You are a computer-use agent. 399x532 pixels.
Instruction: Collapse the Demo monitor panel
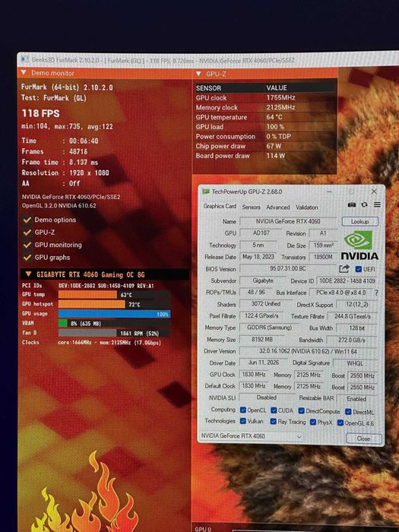[24, 73]
